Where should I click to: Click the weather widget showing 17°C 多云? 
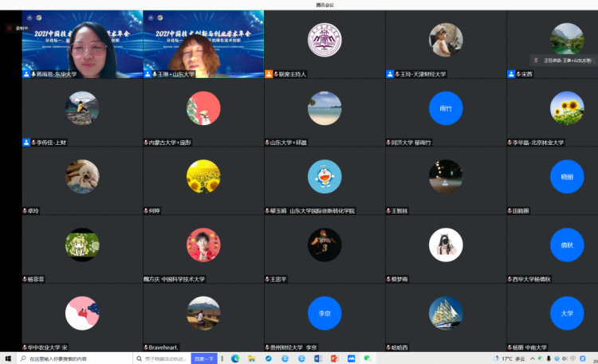click(x=509, y=358)
